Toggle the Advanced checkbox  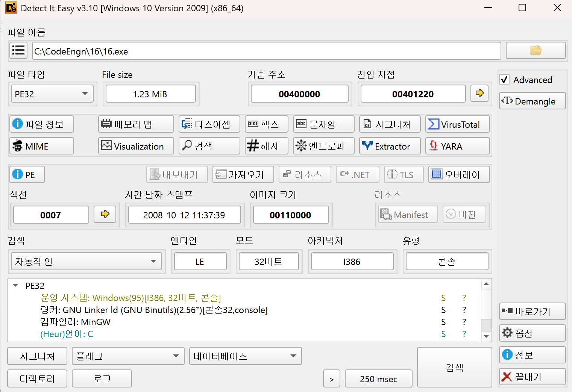[x=504, y=80]
